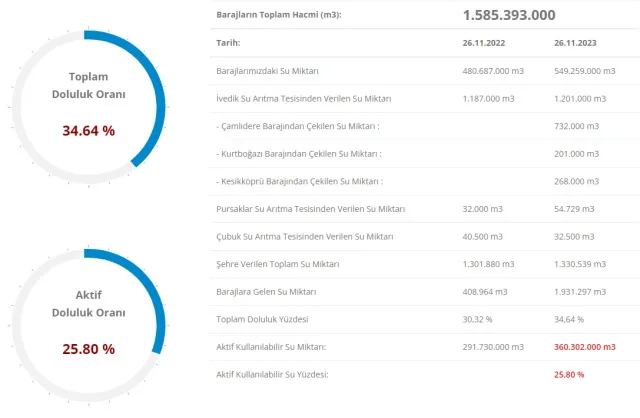Viewport: 640px width, 418px height.
Task: Click the red 360.302.000 m3 value
Action: [x=584, y=347]
